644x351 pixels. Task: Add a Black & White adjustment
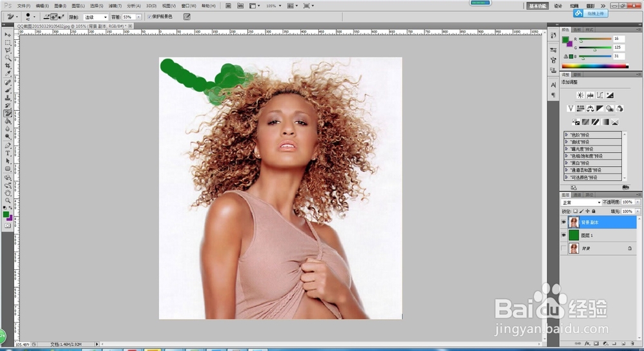600,108
